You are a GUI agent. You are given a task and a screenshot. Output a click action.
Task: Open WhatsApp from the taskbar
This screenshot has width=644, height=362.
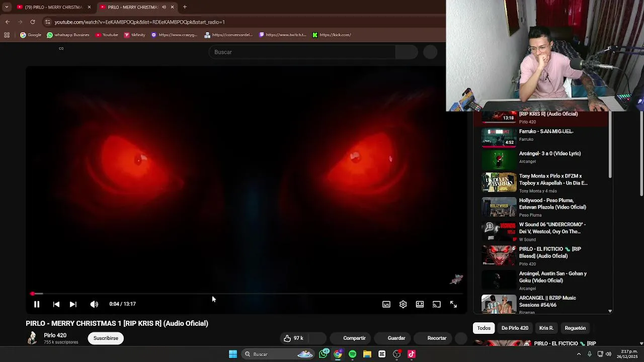click(x=324, y=354)
